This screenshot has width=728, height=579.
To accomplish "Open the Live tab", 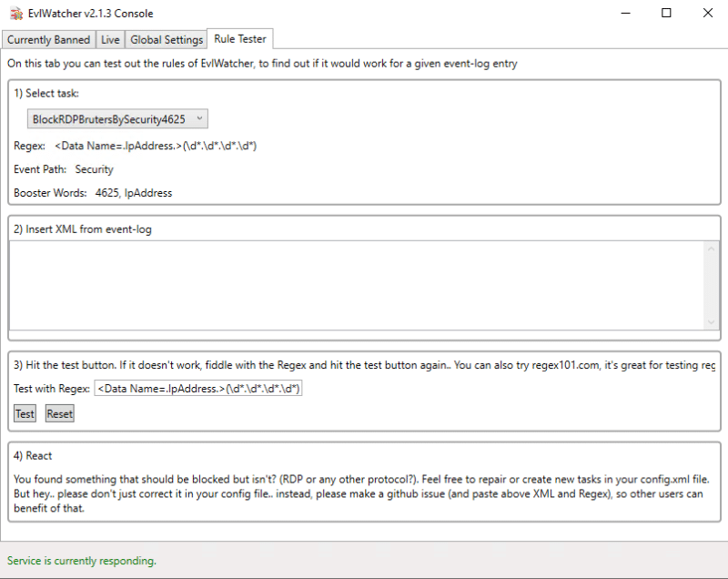I will (110, 40).
